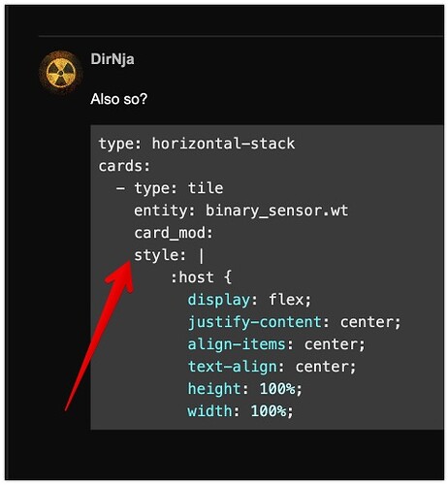Click the '- type: tile' code line
The height and width of the screenshot is (485, 448).
pyautogui.click(x=170, y=188)
